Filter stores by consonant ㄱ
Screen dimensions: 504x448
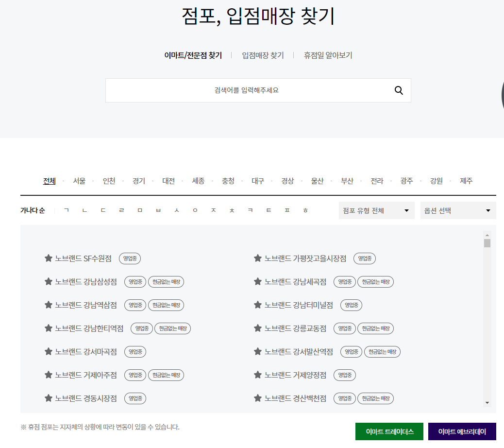pos(67,210)
